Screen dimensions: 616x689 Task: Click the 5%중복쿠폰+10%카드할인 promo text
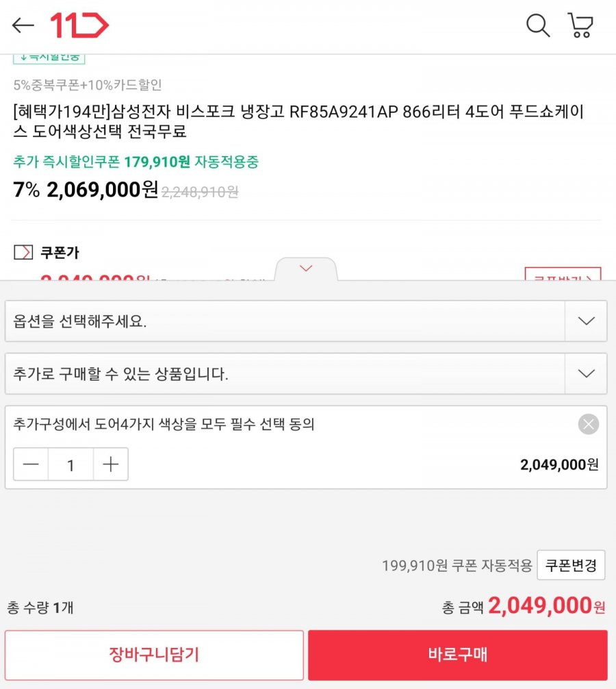88,85
